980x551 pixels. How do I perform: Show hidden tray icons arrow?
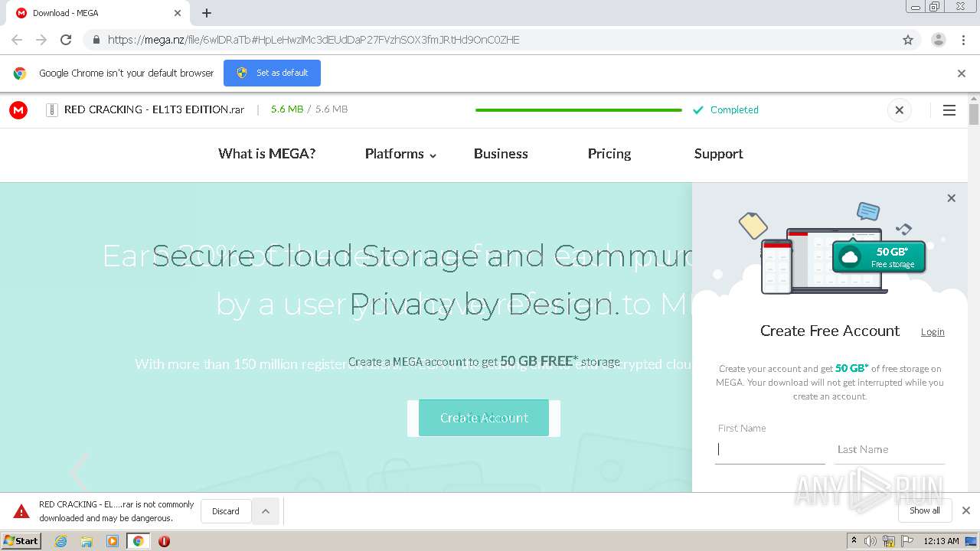tap(854, 541)
